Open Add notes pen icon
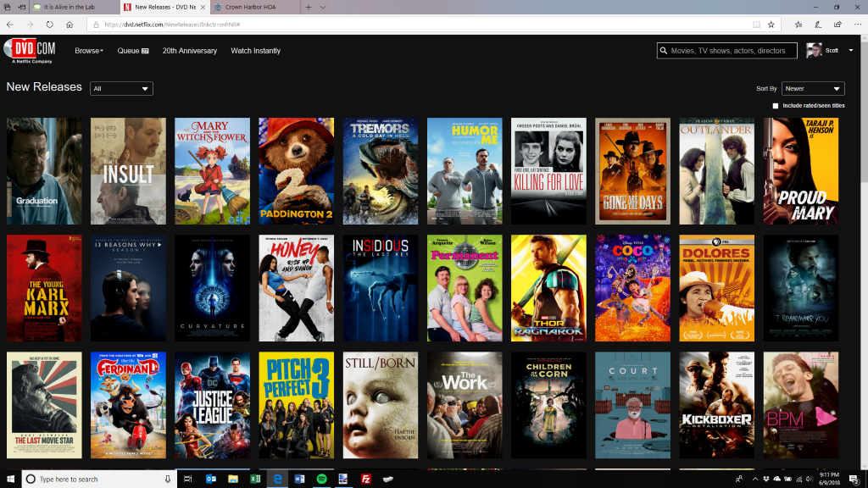Image resolution: width=868 pixels, height=488 pixels. (x=818, y=25)
